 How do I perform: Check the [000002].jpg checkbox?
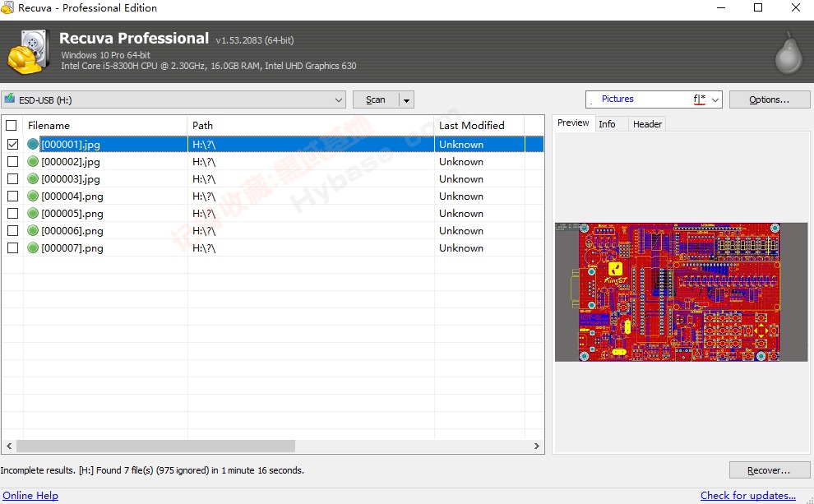tap(12, 161)
